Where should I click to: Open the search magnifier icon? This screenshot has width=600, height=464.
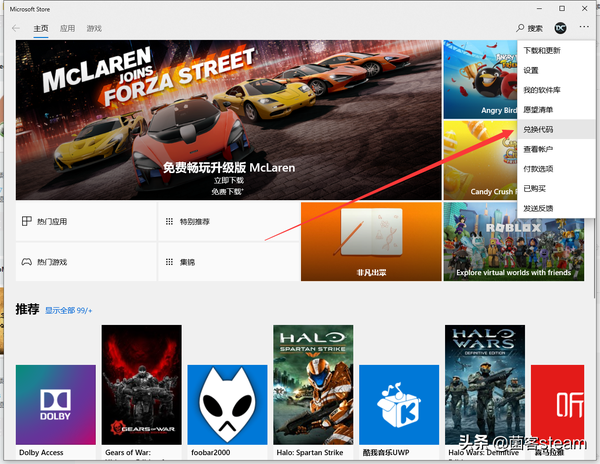point(520,28)
